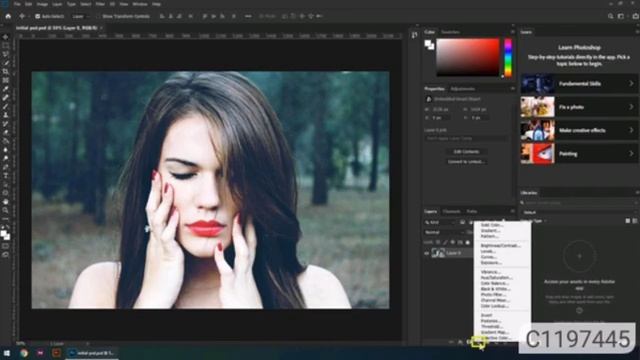Click the layer style fx icon
The width and height of the screenshot is (640, 360).
tap(460, 342)
